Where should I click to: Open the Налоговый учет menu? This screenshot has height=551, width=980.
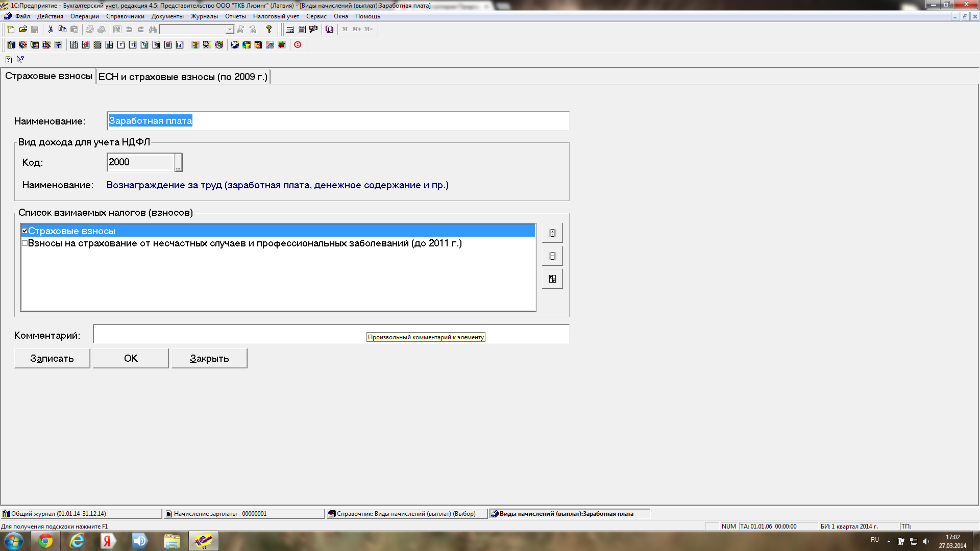pyautogui.click(x=276, y=16)
